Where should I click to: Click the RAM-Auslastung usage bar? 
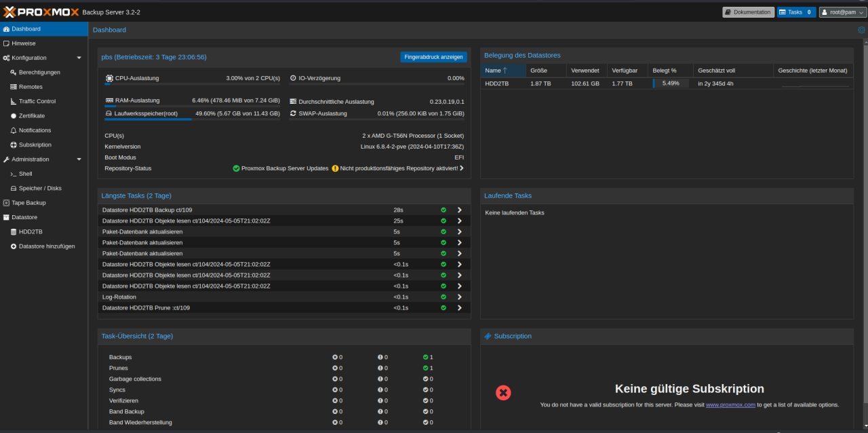193,107
